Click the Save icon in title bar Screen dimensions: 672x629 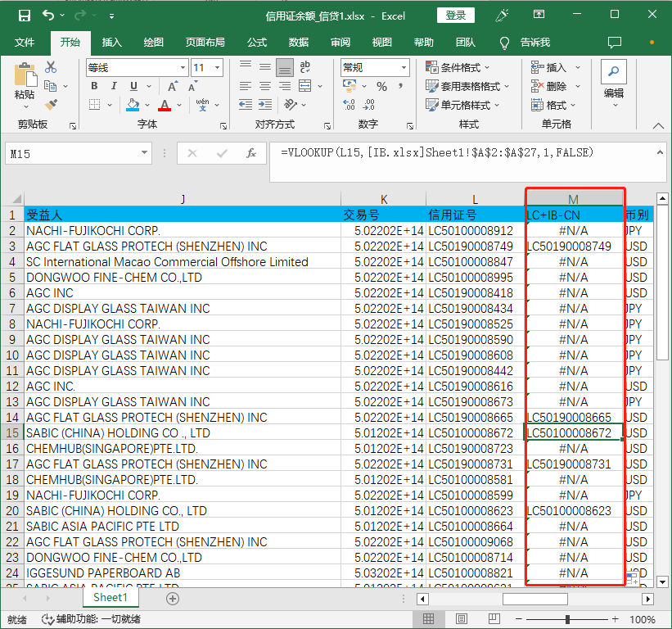coord(24,16)
